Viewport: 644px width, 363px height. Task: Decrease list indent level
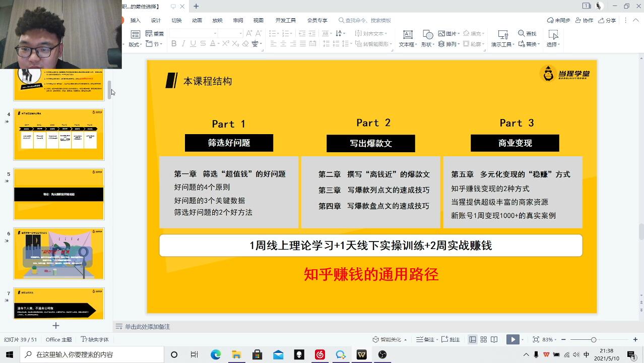pyautogui.click(x=302, y=33)
